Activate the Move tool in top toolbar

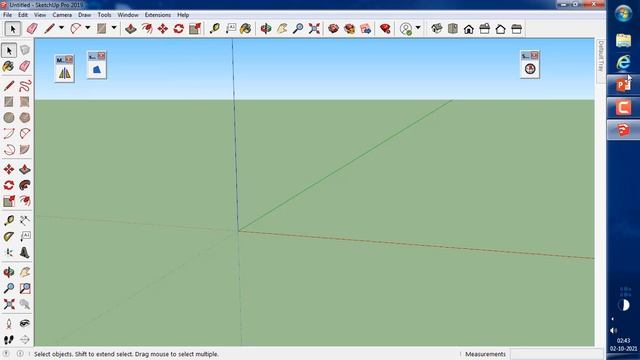(x=162, y=29)
